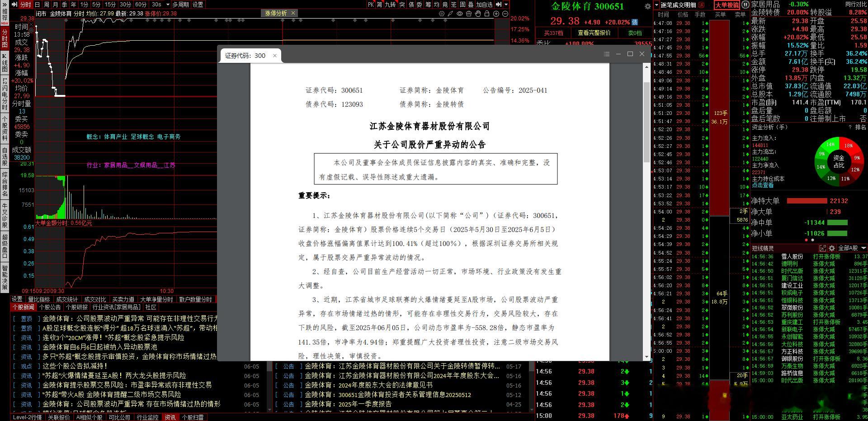Click the 九转 indicator button

click(x=391, y=5)
